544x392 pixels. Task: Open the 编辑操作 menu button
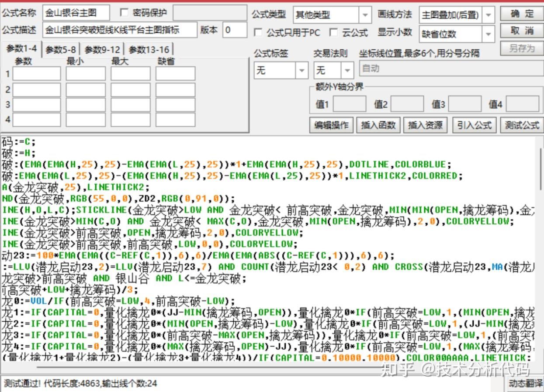331,125
